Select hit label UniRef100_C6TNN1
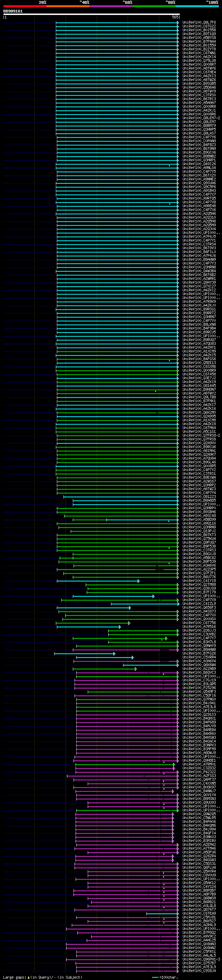The image size is (222, 980). (x=199, y=53)
